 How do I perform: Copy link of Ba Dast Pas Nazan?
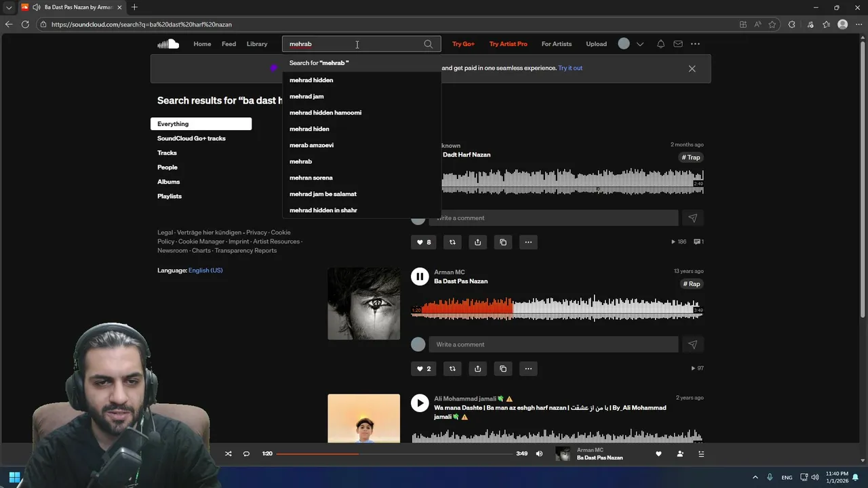[x=502, y=369]
